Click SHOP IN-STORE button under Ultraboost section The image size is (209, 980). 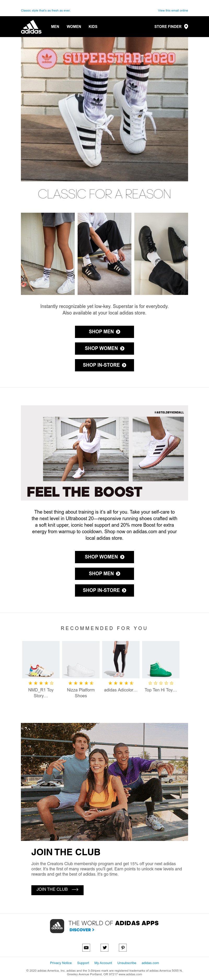point(104,590)
